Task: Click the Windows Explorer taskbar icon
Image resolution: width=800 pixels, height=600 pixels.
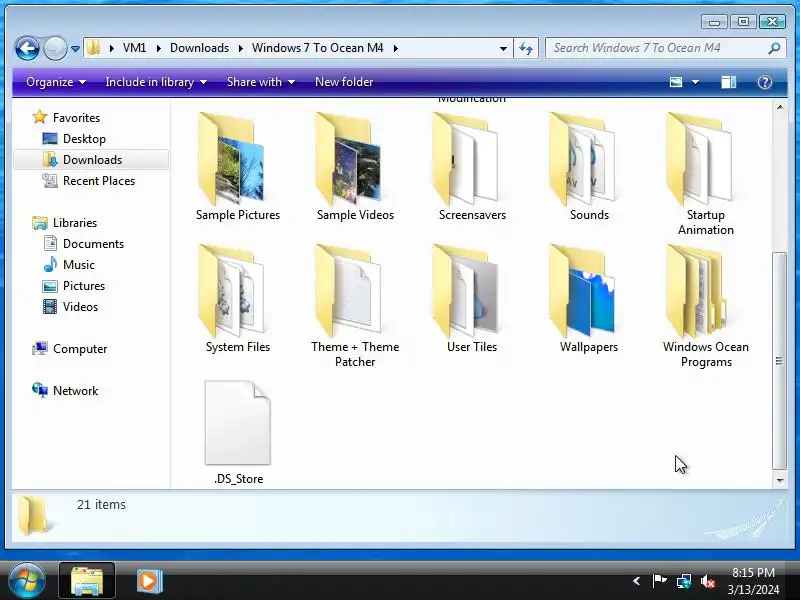Action: pyautogui.click(x=87, y=581)
